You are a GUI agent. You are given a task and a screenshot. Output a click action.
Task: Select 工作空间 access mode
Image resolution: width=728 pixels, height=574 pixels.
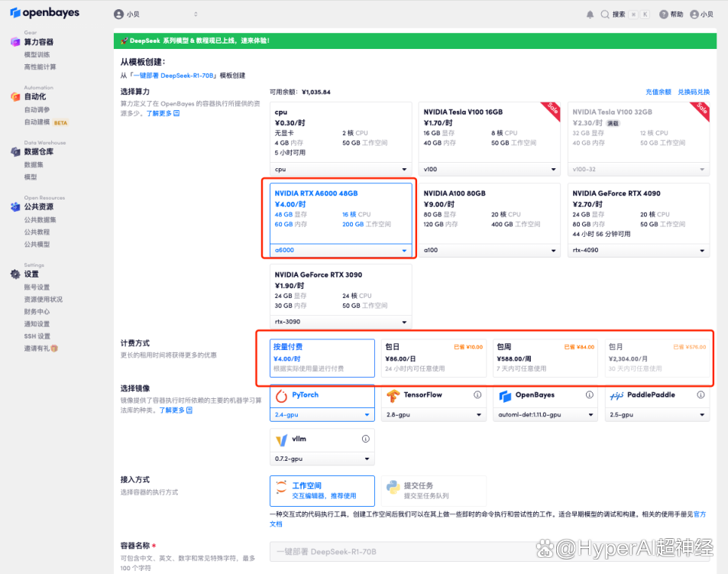(x=322, y=490)
